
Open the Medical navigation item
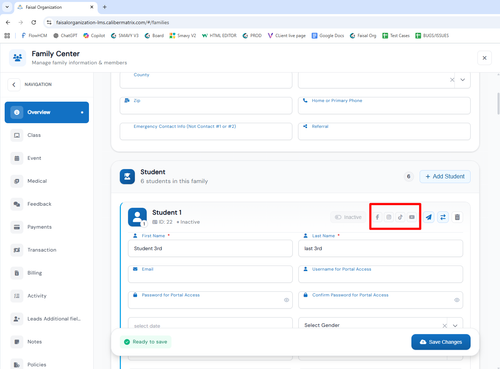pos(47,181)
